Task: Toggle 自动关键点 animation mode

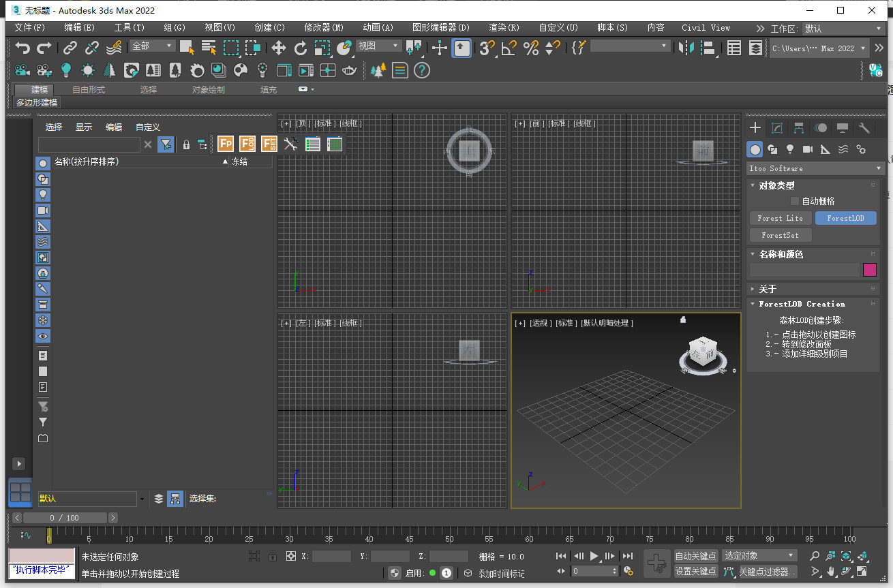Action: (x=695, y=555)
